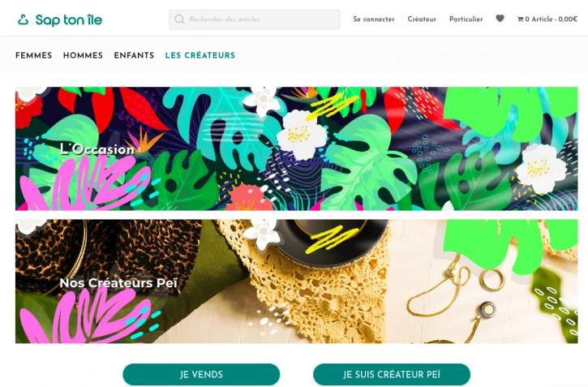This screenshot has width=588, height=387.
Task: View cart showing 0 Article - 0,00€
Action: coord(547,19)
